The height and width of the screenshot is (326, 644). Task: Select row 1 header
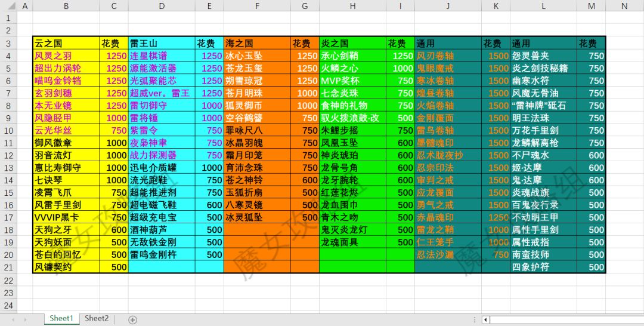8,18
